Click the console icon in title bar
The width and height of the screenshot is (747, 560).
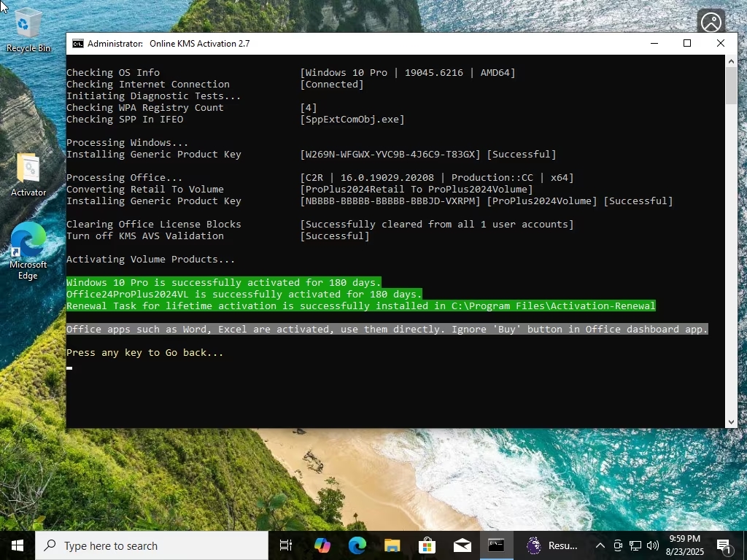(77, 44)
